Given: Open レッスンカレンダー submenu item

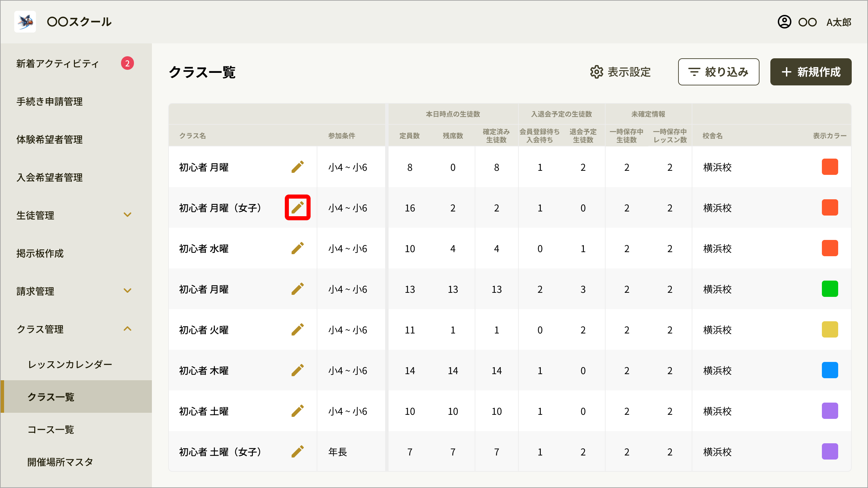Looking at the screenshot, I should point(70,364).
